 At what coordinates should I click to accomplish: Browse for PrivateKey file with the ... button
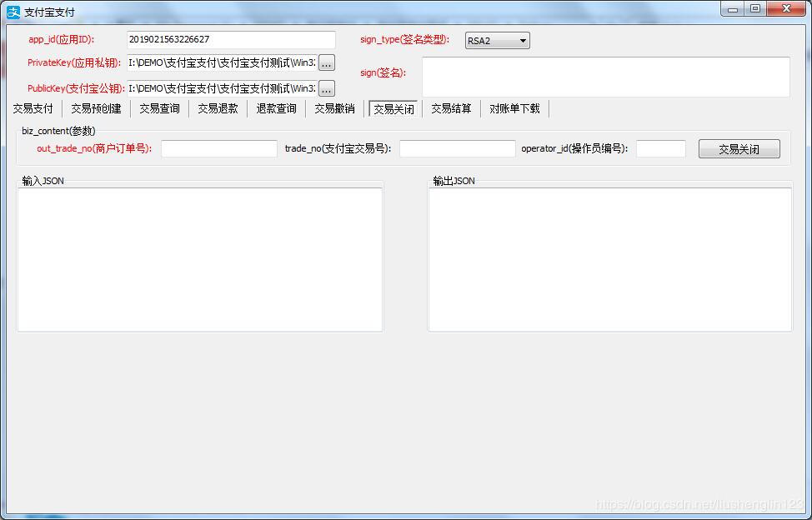click(x=326, y=63)
